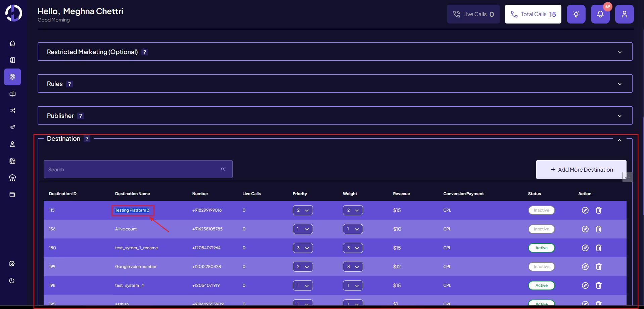The height and width of the screenshot is (309, 644).
Task: Expand the Restricted Marketing (Optional) section
Action: [x=619, y=52]
